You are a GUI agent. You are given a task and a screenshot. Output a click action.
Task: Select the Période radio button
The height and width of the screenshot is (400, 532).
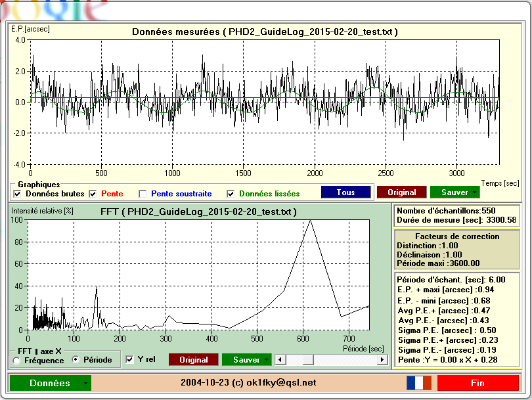[x=76, y=359]
